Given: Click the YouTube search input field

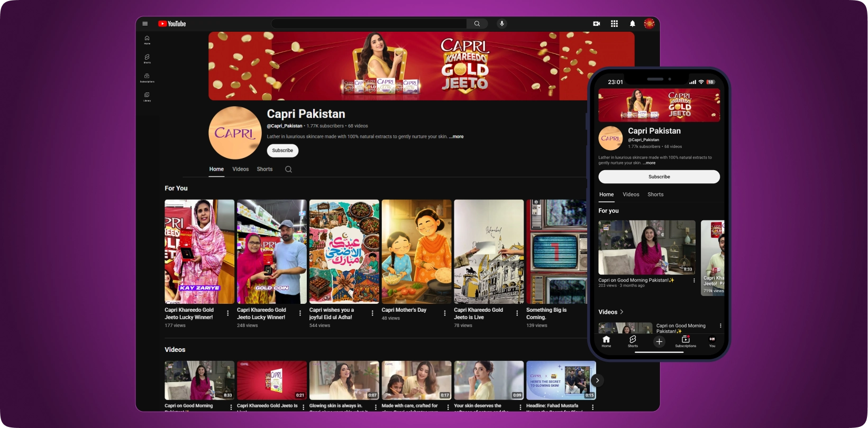Looking at the screenshot, I should pyautogui.click(x=369, y=24).
